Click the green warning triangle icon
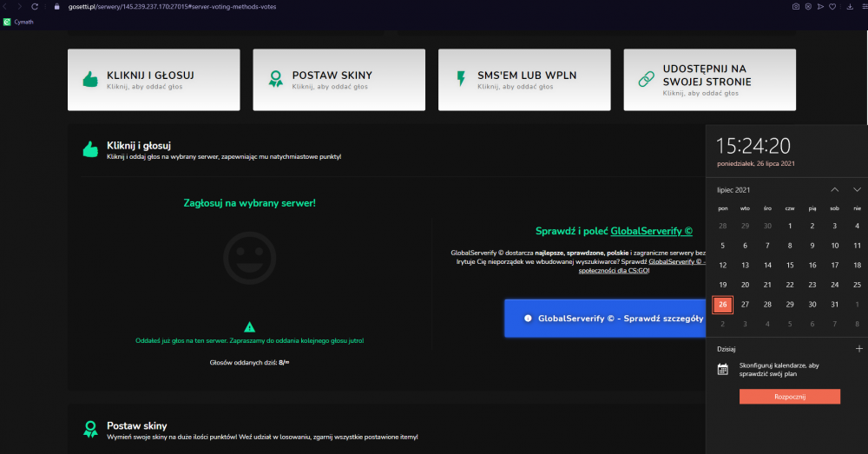Image resolution: width=868 pixels, height=454 pixels. pyautogui.click(x=250, y=326)
